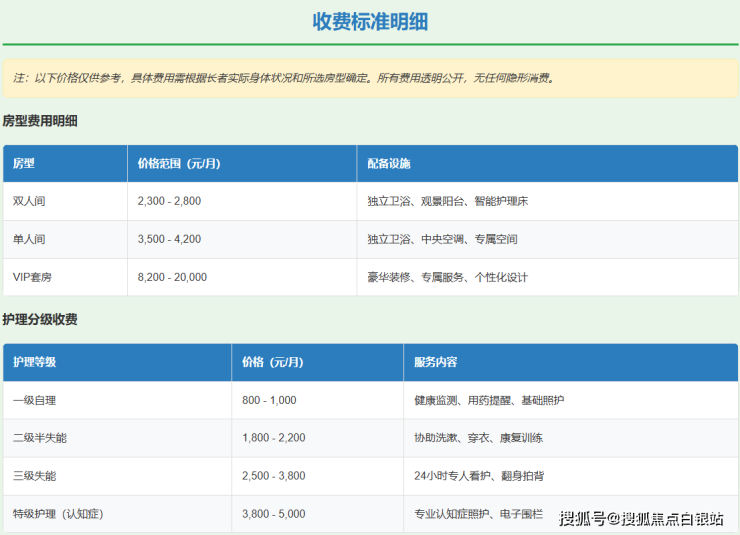
Task: Click the 24小时专人看护、翻身拍背 service cell
Action: [x=478, y=476]
